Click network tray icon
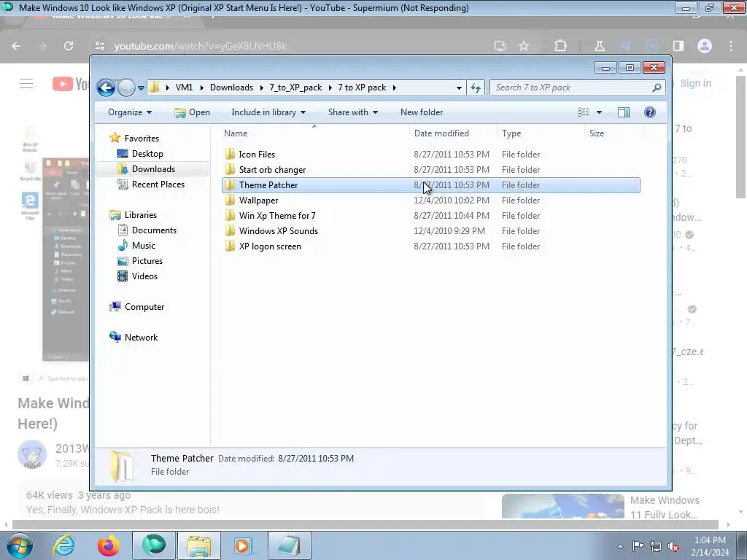The image size is (747, 560). 656,546
